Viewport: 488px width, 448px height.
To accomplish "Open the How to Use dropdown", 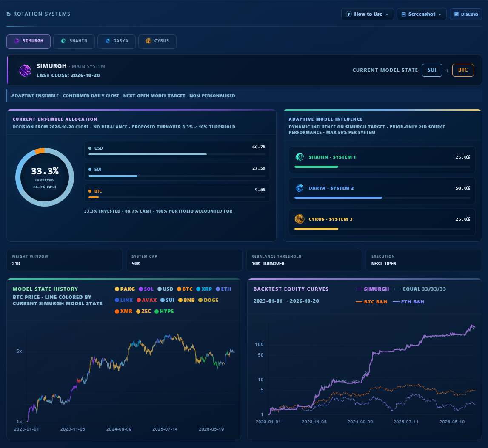I will (367, 14).
